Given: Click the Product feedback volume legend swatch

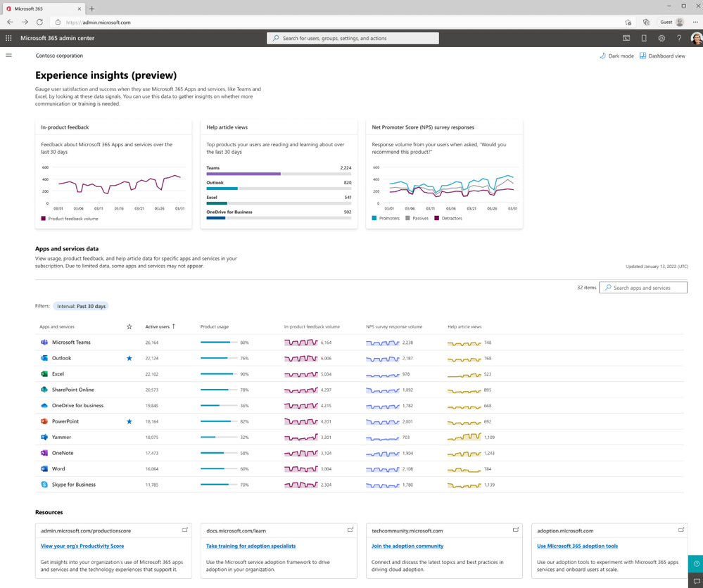Looking at the screenshot, I should pos(44,219).
